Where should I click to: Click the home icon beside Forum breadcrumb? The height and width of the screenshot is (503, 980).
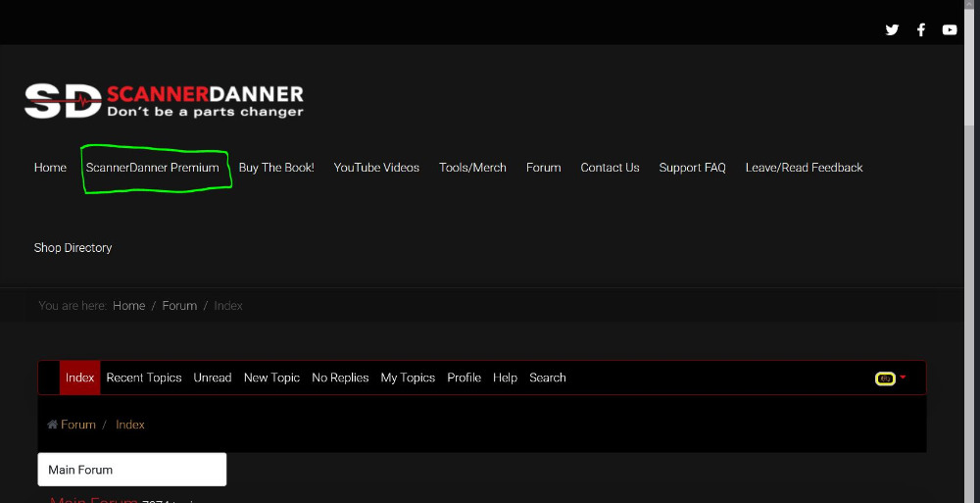coord(53,425)
